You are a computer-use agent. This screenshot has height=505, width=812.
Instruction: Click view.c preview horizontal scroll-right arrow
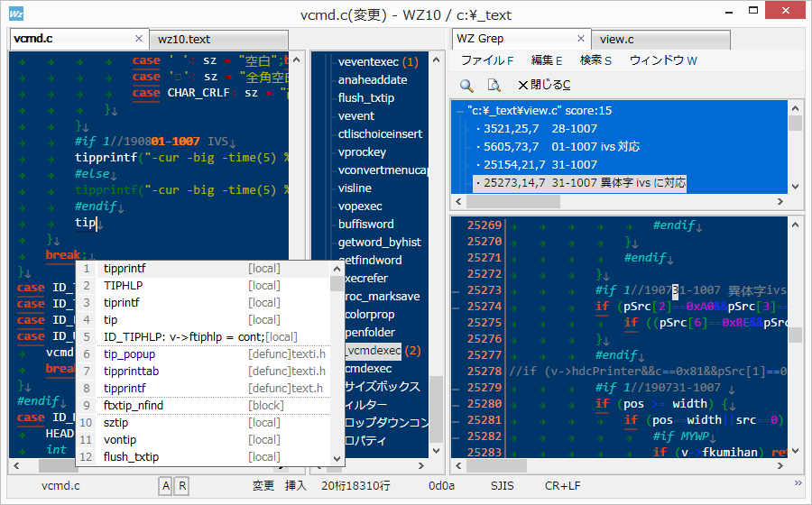click(x=780, y=466)
